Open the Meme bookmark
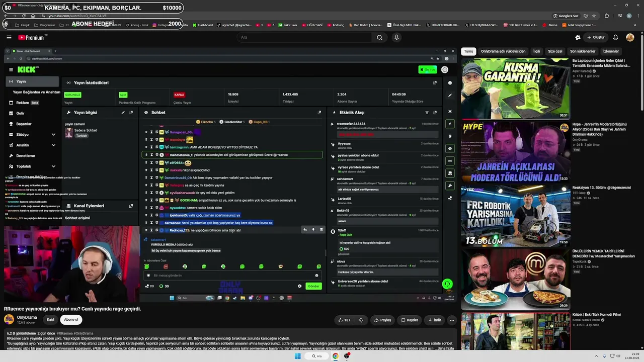 550,25
